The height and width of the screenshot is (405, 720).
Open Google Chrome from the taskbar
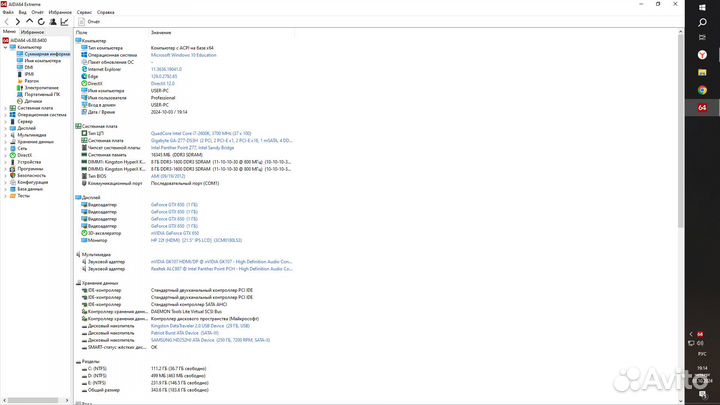click(x=702, y=90)
